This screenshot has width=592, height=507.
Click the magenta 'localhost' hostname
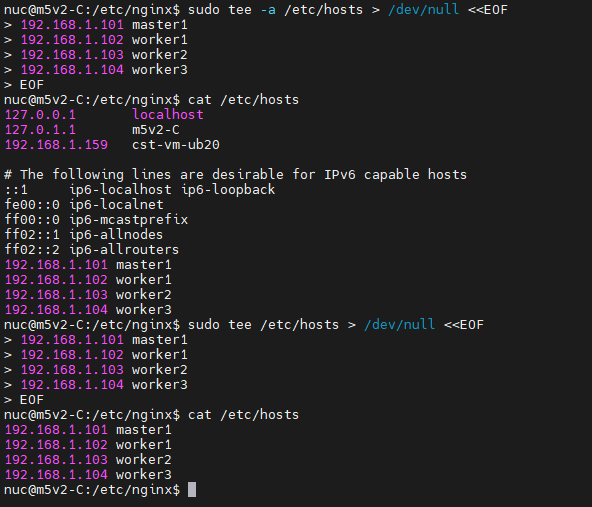[x=168, y=114]
